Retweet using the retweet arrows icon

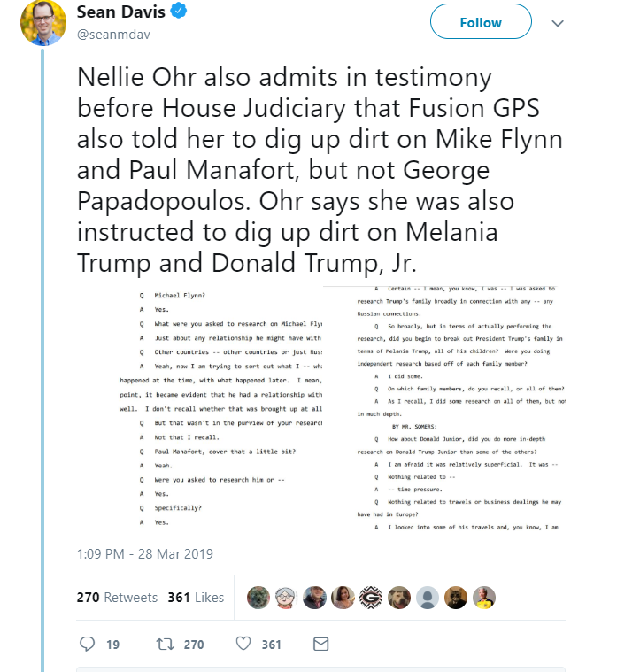tap(165, 644)
